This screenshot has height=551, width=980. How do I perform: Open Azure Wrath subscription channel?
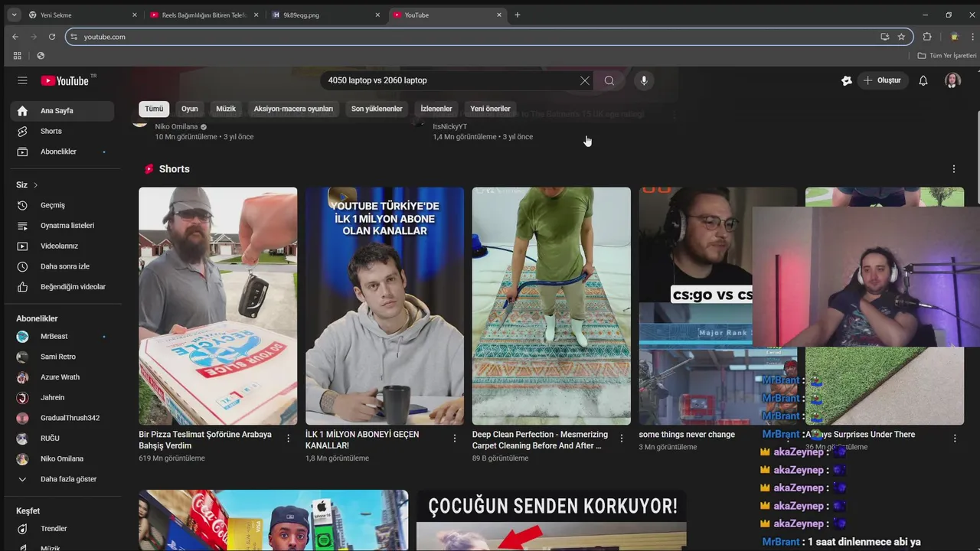[61, 377]
